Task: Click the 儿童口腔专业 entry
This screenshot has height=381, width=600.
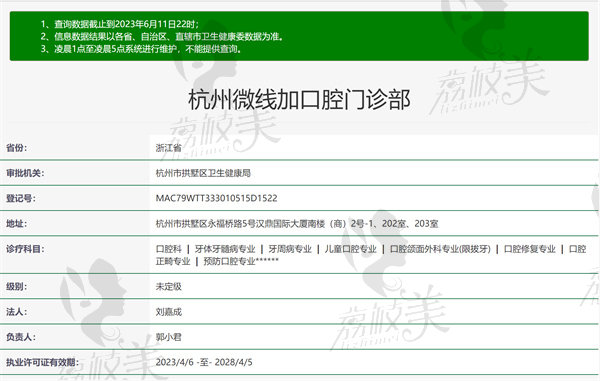Action: 351,249
